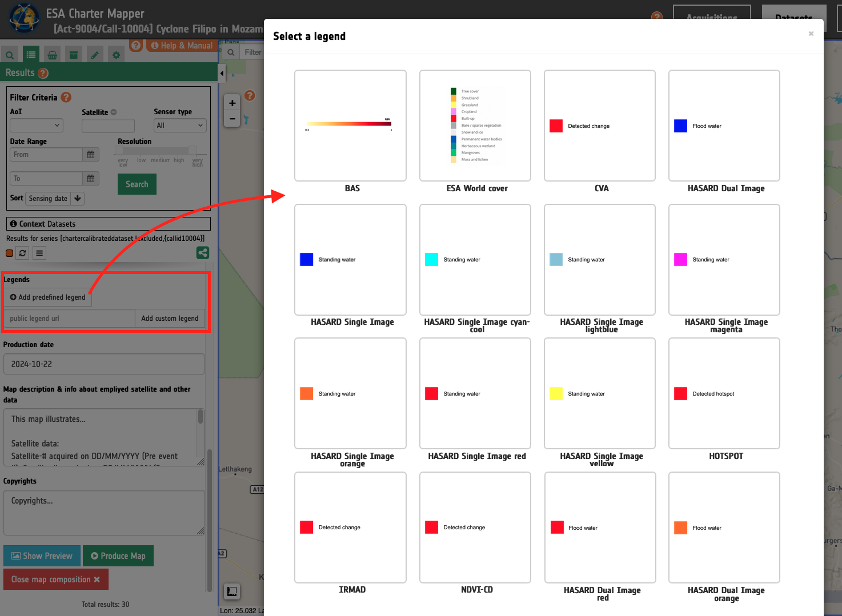The image size is (842, 616).
Task: Click the public legend url field
Action: [x=70, y=319]
